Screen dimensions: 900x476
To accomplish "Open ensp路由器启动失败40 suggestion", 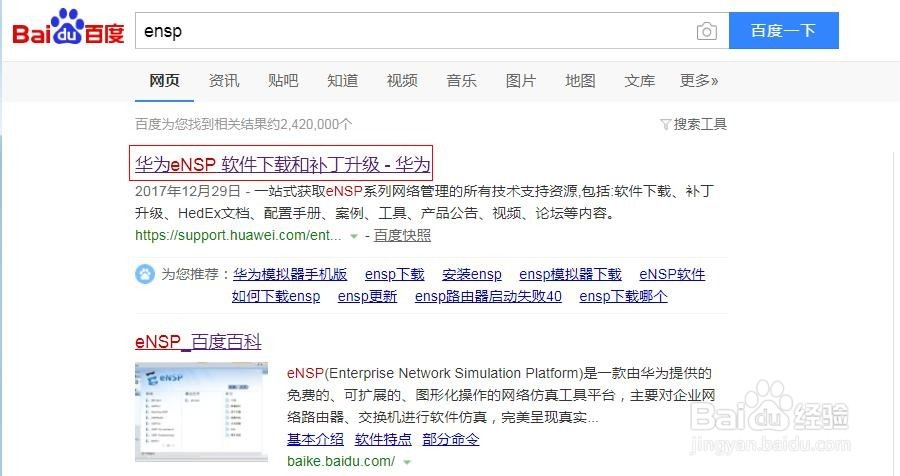I will point(488,296).
